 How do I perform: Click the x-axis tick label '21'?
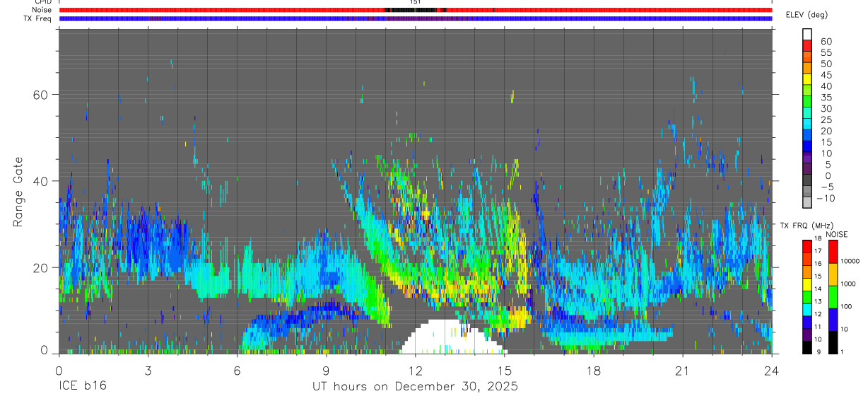(682, 371)
